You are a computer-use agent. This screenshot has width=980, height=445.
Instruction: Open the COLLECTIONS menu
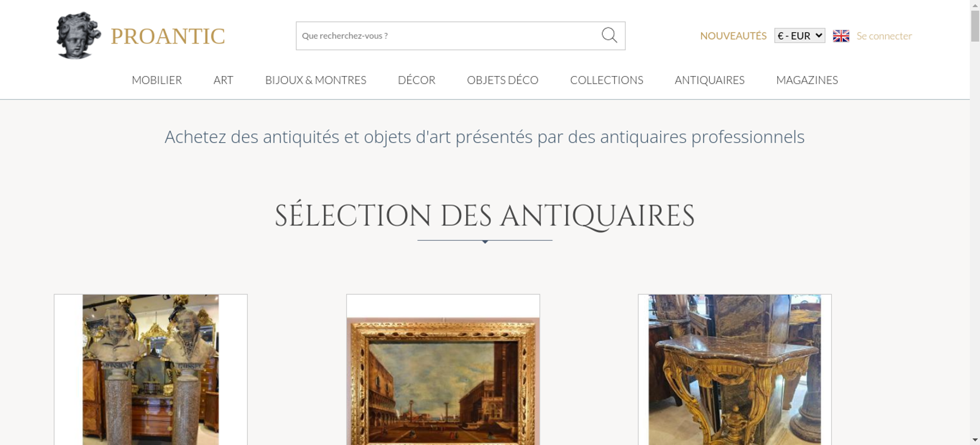607,80
